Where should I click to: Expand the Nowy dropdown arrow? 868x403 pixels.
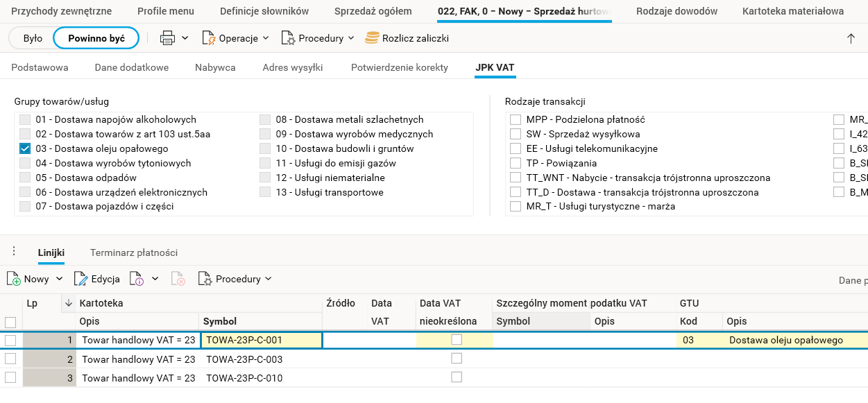pos(59,279)
